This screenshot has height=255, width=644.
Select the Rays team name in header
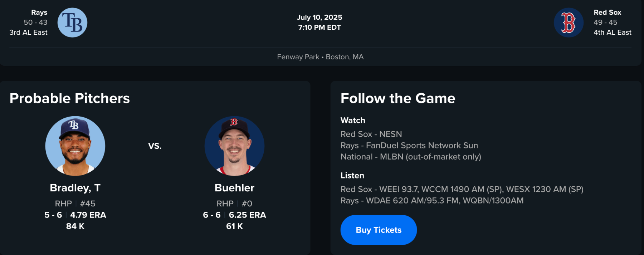point(39,13)
